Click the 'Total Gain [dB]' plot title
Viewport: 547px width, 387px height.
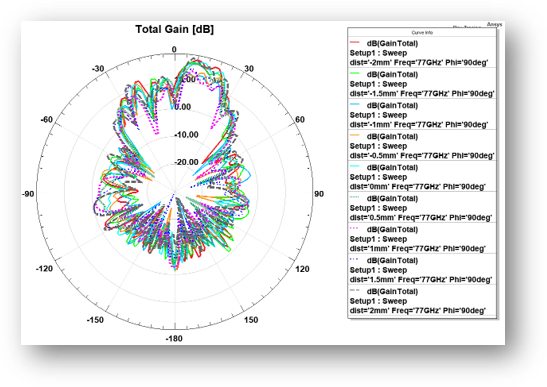pos(174,29)
